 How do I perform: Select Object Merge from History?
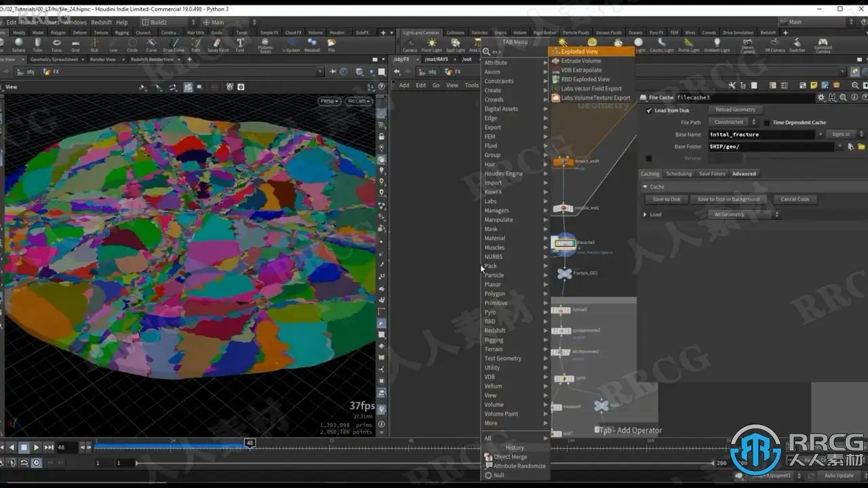pos(515,457)
